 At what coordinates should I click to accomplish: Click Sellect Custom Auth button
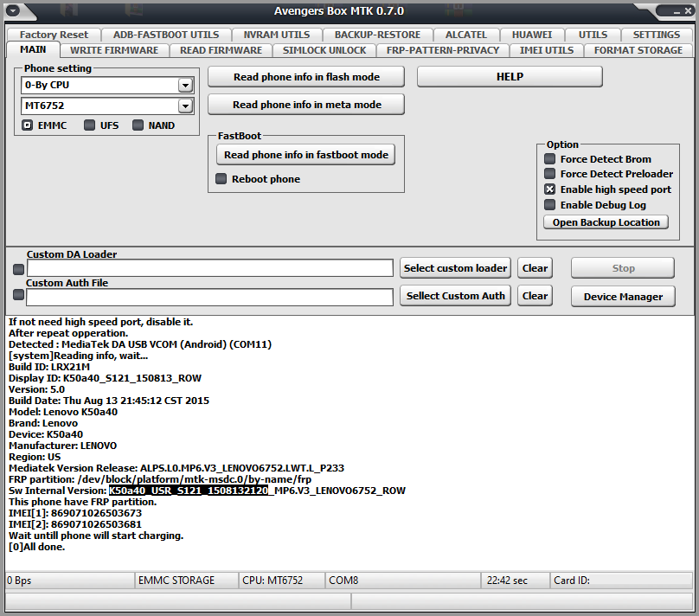click(x=455, y=296)
